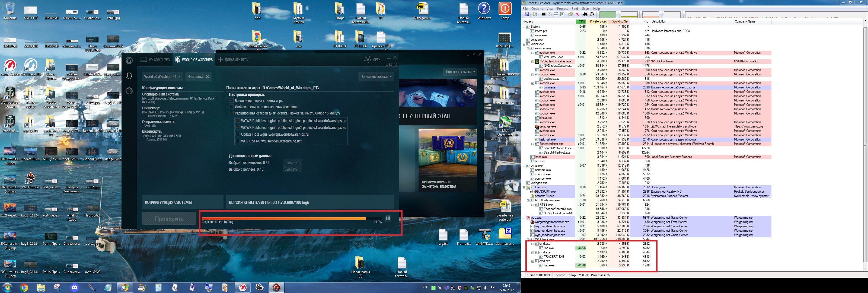
Task: Toggle lower pane icon in Process Explorer
Action: pos(556,14)
